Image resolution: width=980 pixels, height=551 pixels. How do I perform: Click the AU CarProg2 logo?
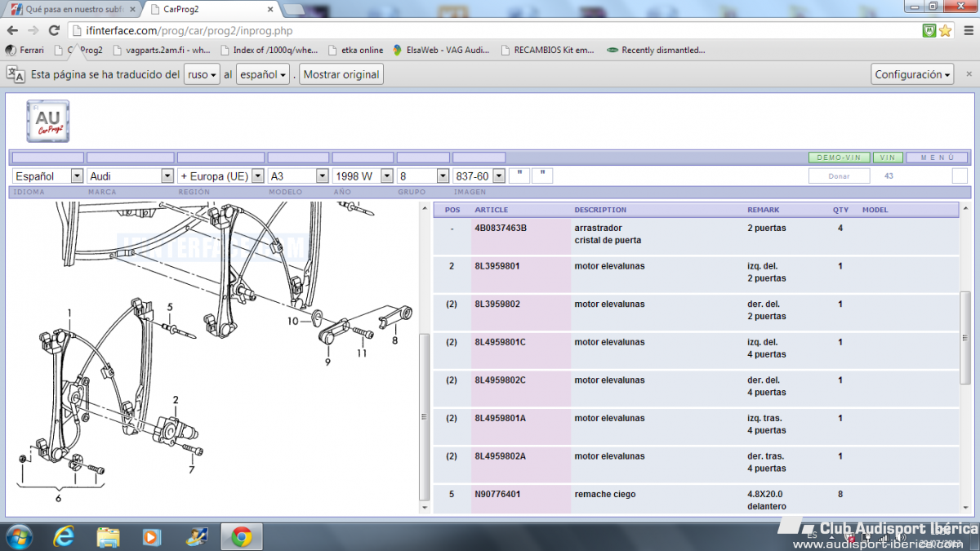[x=48, y=122]
